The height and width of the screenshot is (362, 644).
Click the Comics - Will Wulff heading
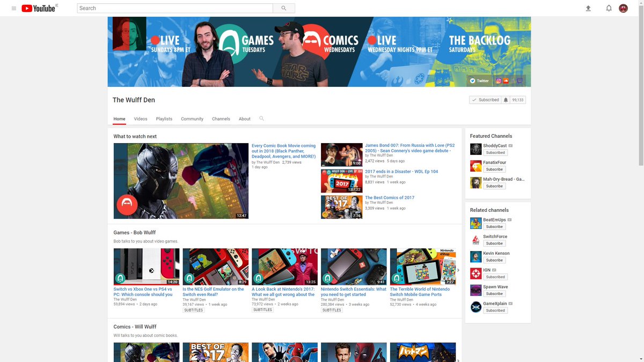coord(134,327)
